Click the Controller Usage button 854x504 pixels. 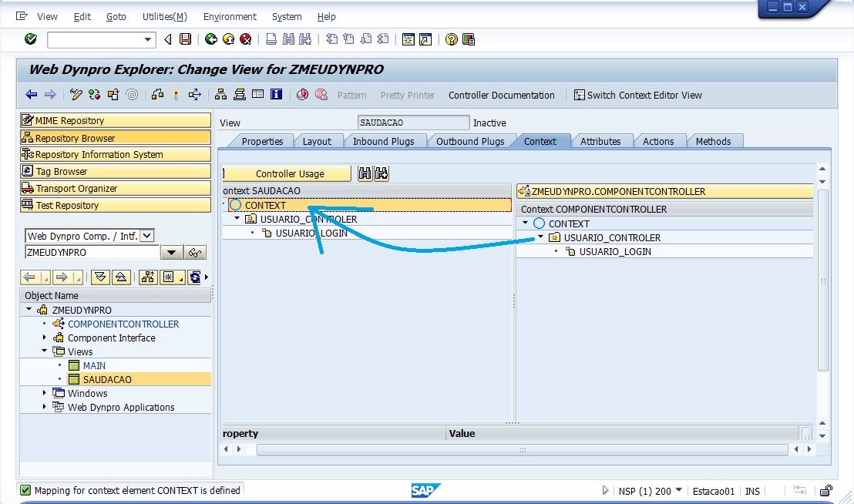[290, 173]
